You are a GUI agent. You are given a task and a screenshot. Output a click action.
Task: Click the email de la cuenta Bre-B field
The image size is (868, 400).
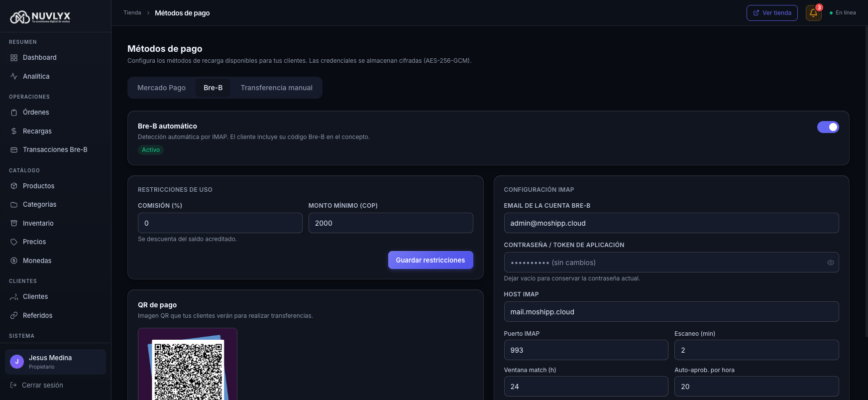coord(671,223)
